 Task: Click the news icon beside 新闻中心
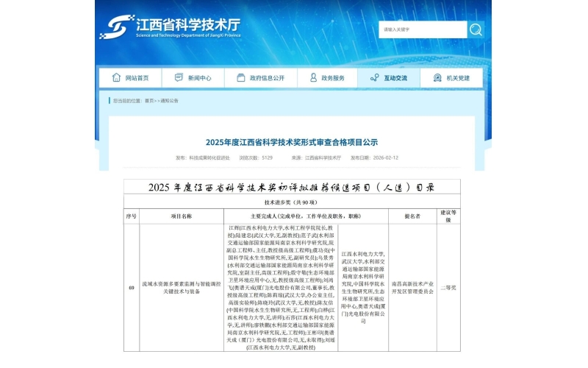[179, 77]
